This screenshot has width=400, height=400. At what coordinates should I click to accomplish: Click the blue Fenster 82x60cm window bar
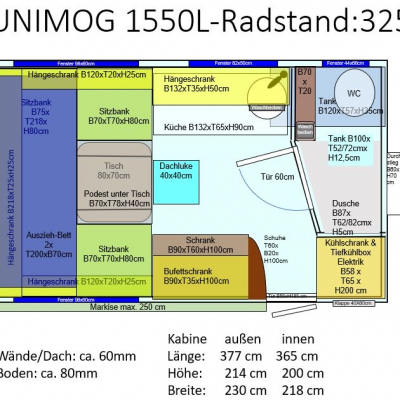[233, 63]
